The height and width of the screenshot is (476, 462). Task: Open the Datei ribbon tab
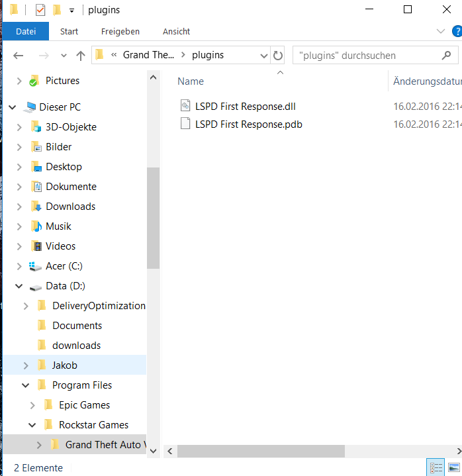(x=26, y=31)
